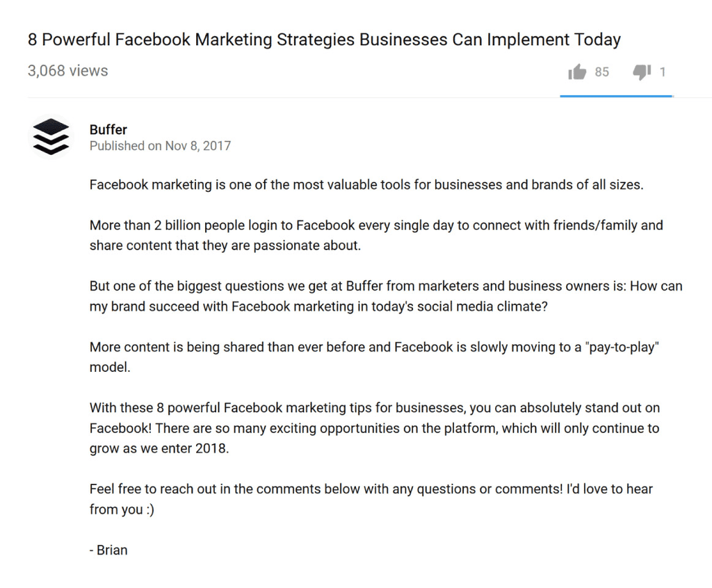This screenshot has height=588, width=712.
Task: Click the dislike count number 1
Action: pos(663,72)
